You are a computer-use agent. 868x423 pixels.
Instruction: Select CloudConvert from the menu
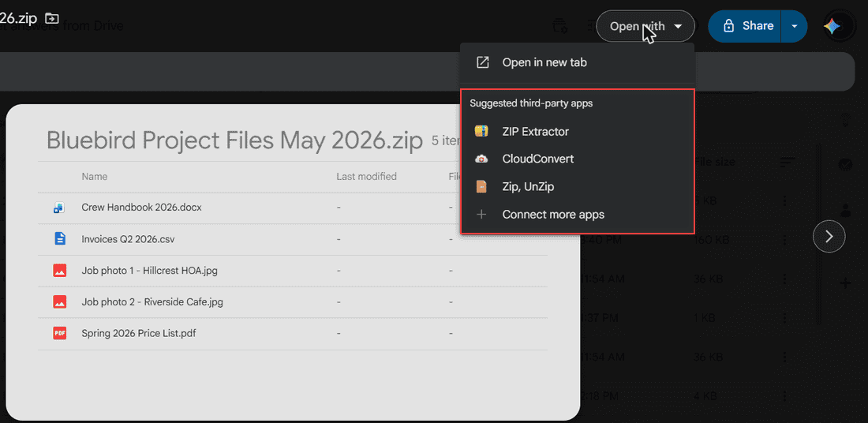(577, 159)
